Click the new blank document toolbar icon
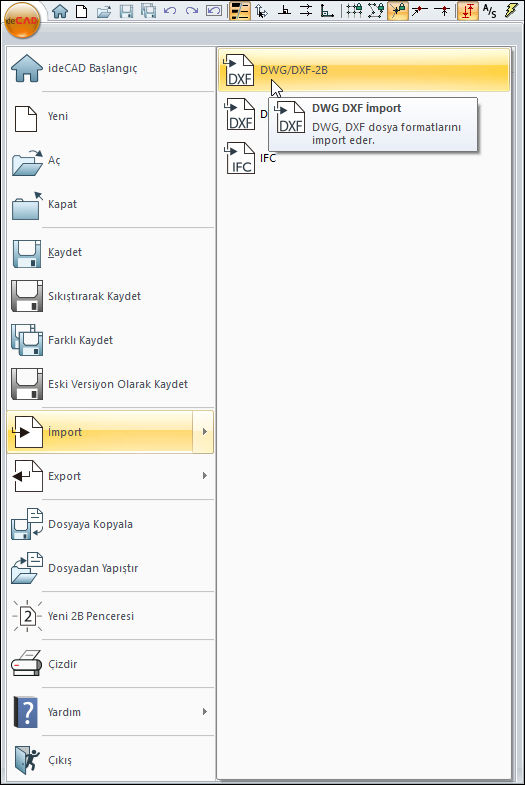The width and height of the screenshot is (525, 785). [x=82, y=11]
